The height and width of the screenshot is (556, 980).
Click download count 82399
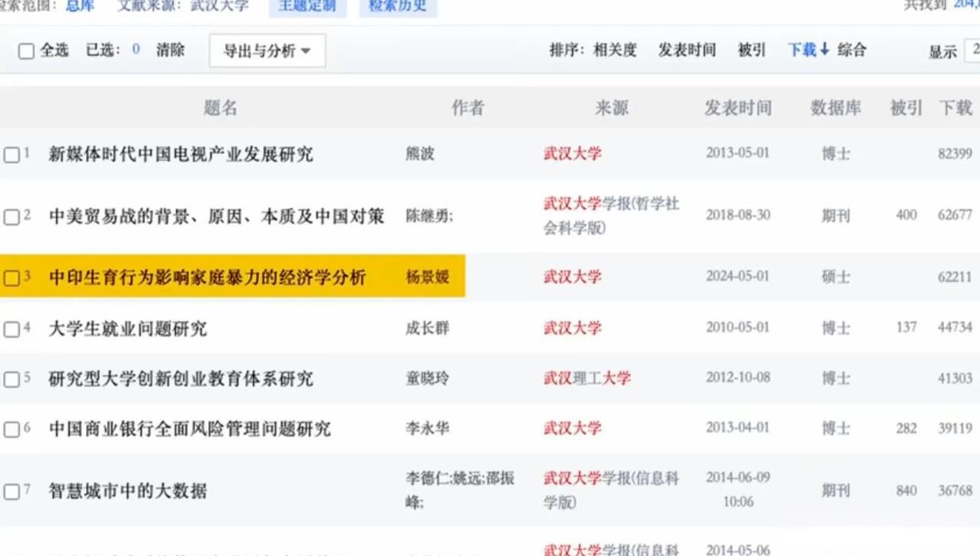pos(955,154)
